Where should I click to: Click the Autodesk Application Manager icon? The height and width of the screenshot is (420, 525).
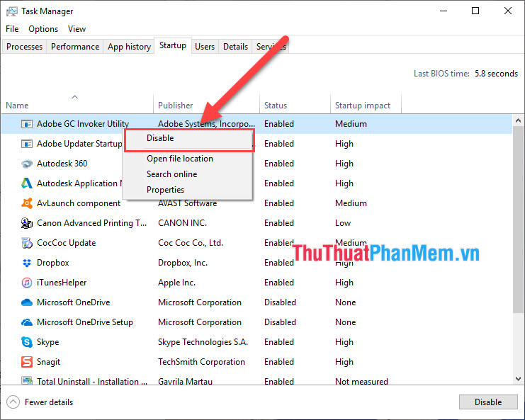click(27, 183)
